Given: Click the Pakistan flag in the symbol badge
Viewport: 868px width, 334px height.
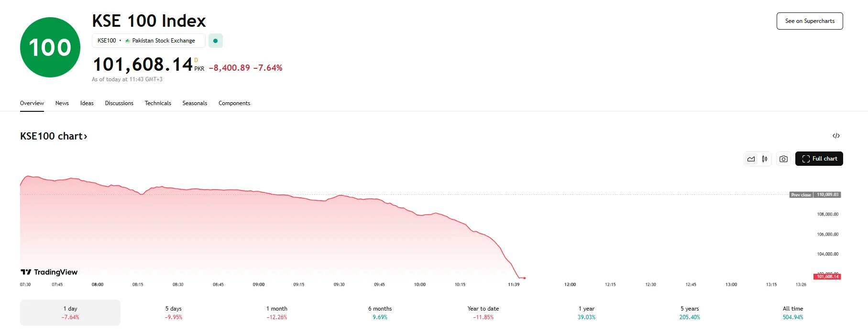Looking at the screenshot, I should 127,41.
